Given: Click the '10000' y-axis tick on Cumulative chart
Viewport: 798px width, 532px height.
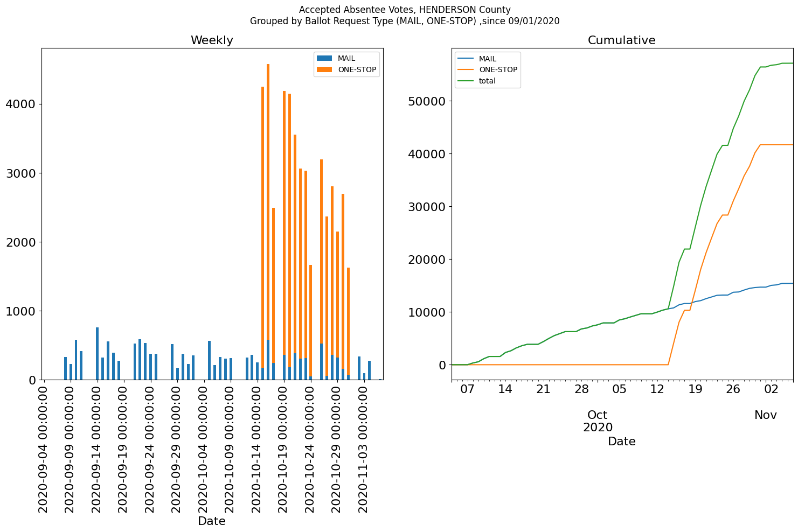Looking at the screenshot, I should 427,312.
